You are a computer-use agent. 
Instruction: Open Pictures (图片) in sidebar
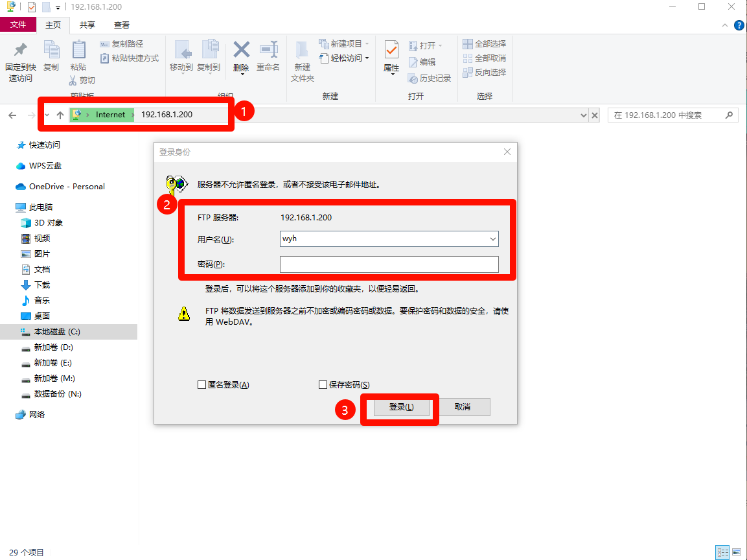tap(36, 254)
